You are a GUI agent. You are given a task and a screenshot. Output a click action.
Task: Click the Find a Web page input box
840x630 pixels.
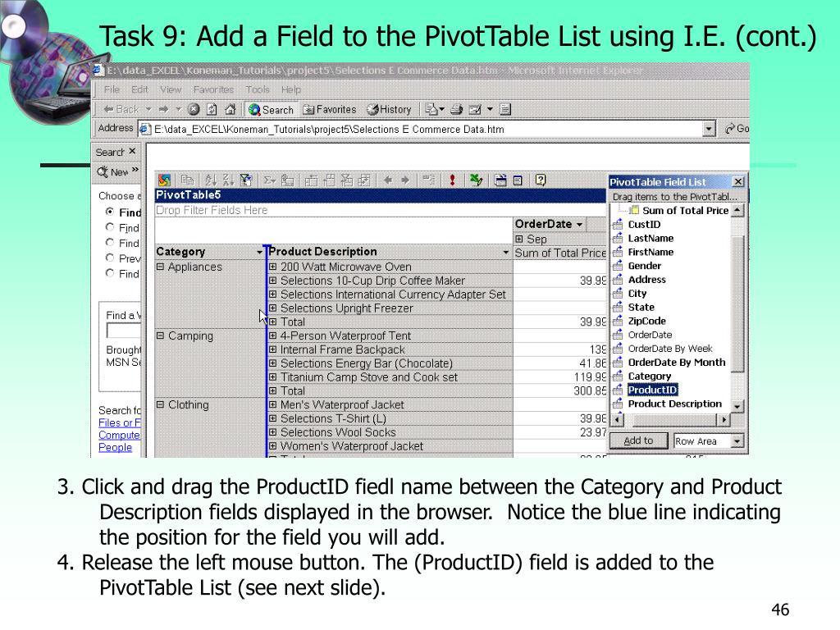(x=124, y=331)
